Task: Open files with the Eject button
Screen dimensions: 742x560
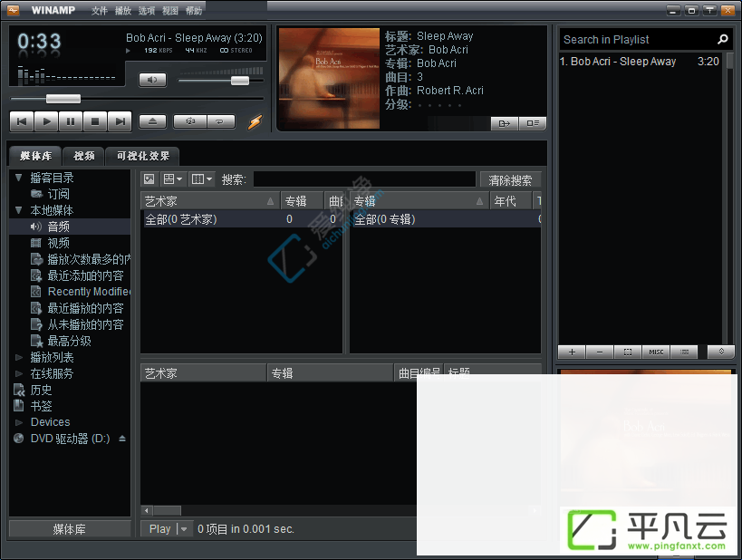Action: tap(152, 121)
